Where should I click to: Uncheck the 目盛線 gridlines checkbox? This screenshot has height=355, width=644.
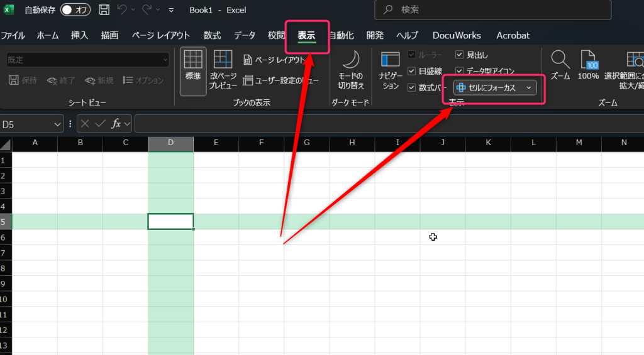[x=412, y=71]
